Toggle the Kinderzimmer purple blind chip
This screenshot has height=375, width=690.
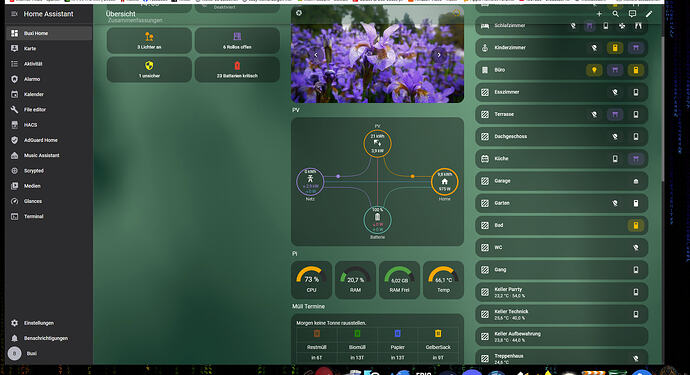[636, 48]
